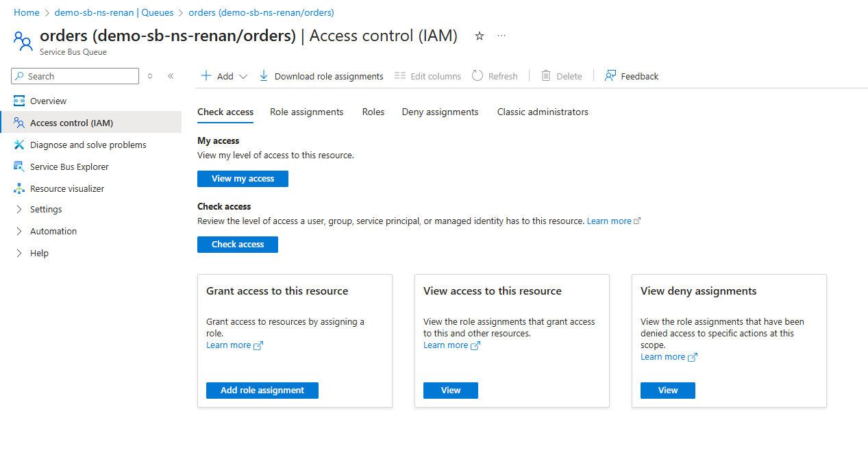
Task: Open Resource visualizer in sidebar
Action: tap(67, 188)
